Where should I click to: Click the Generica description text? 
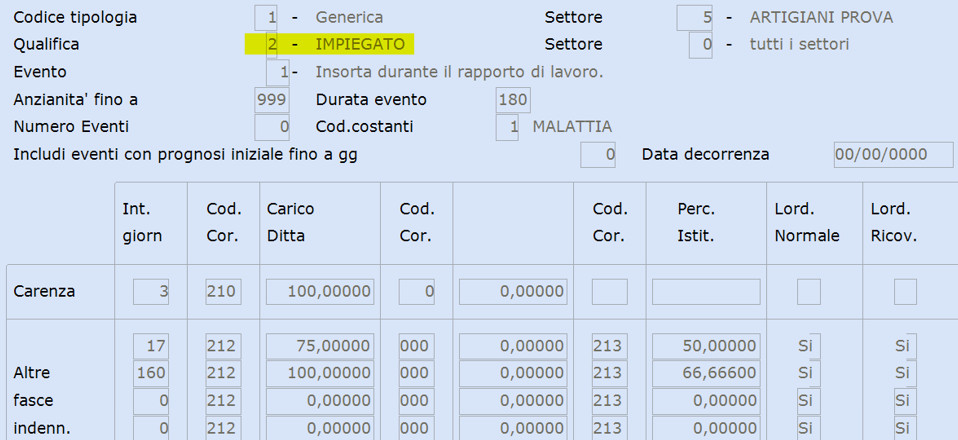[x=349, y=17]
